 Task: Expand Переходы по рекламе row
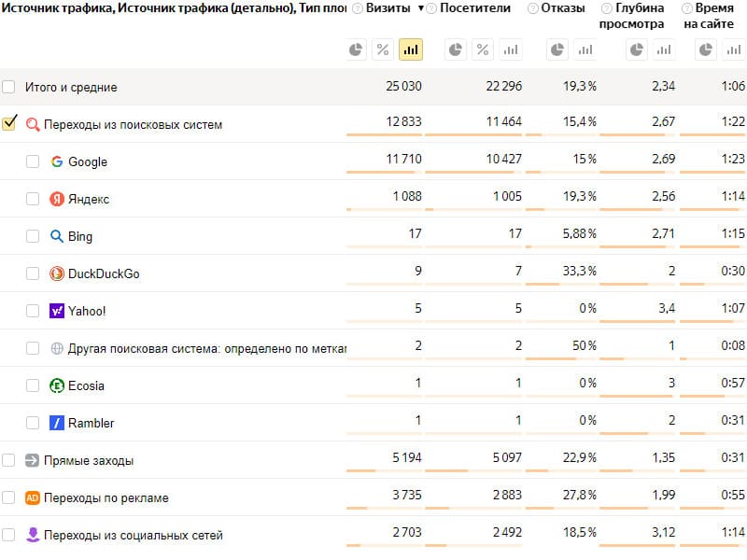(106, 497)
